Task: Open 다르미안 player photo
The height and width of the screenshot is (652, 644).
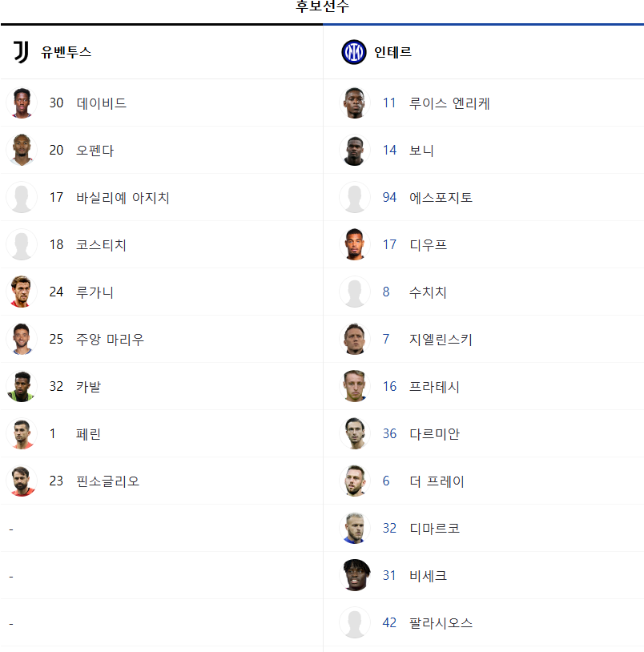Action: [355, 433]
